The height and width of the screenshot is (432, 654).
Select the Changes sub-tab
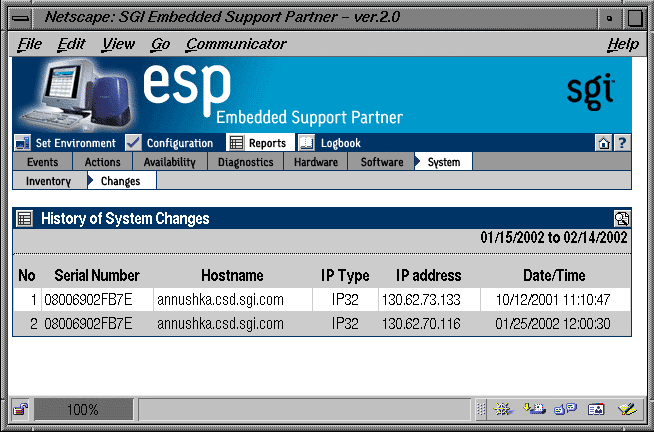coord(121,181)
